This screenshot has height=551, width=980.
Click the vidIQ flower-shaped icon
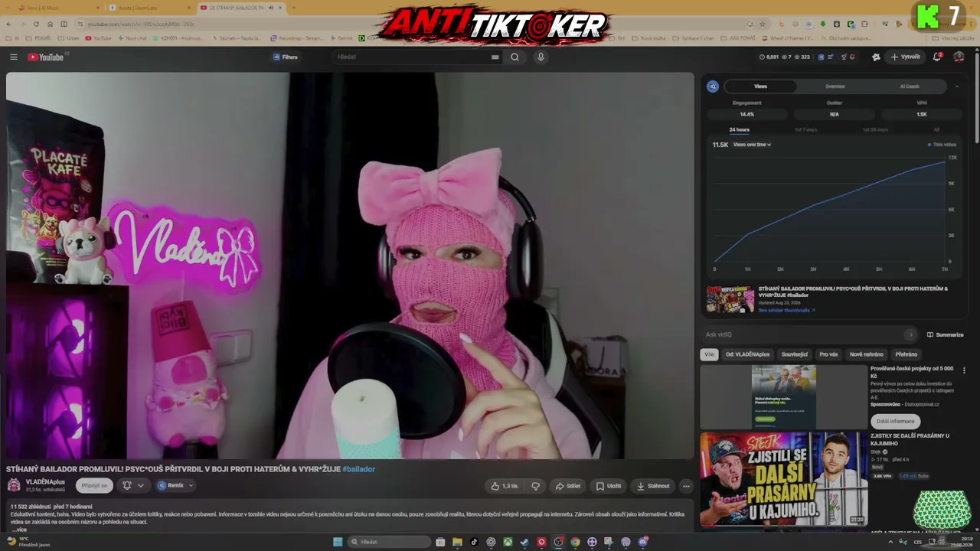pyautogui.click(x=876, y=57)
